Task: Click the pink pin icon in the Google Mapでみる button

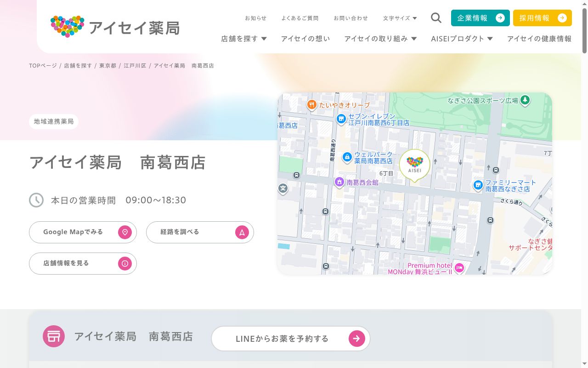Action: tap(125, 232)
